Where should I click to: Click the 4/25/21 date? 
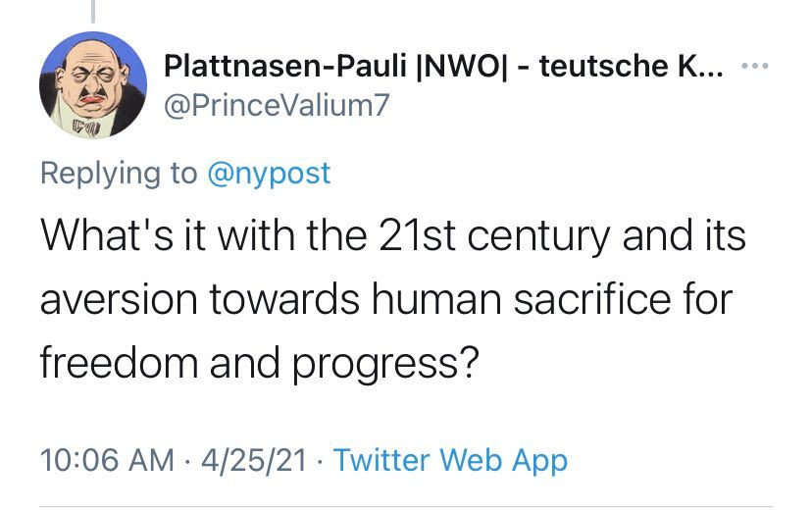coord(254,459)
